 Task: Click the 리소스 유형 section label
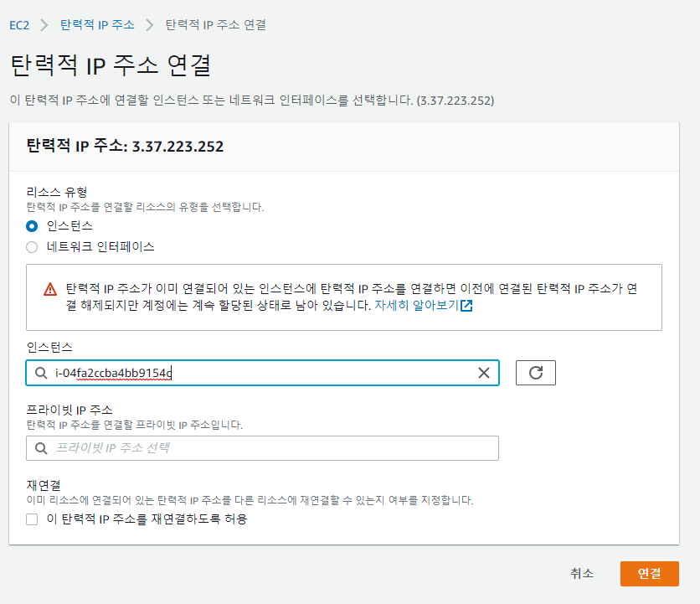pos(57,192)
